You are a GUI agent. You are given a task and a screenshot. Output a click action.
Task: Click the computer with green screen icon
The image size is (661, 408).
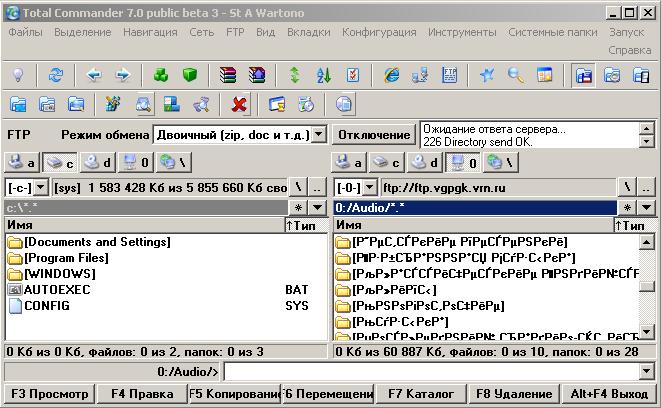(172, 104)
